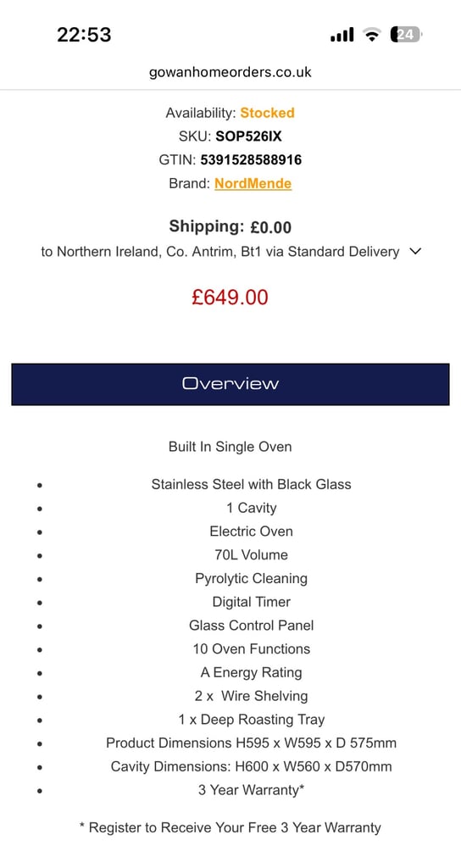Tap the Northern Ireland delivery location text
Image resolution: width=461 pixels, height=868 pixels.
pos(220,252)
